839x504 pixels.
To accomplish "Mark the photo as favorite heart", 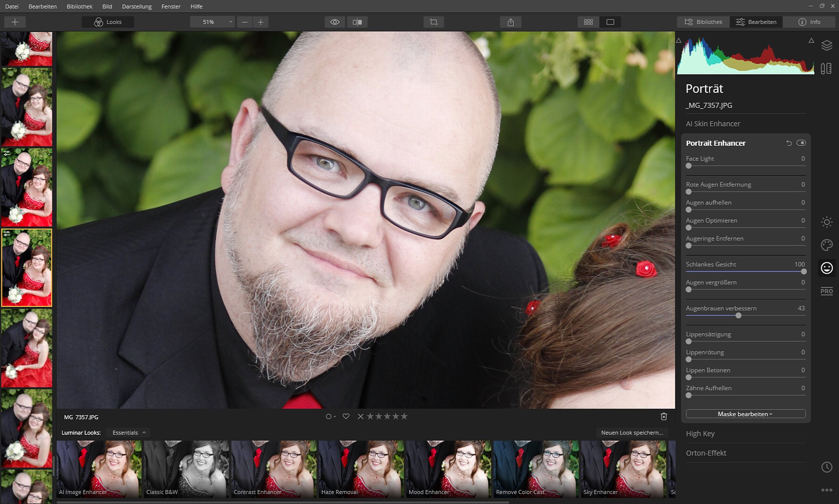I will [346, 416].
